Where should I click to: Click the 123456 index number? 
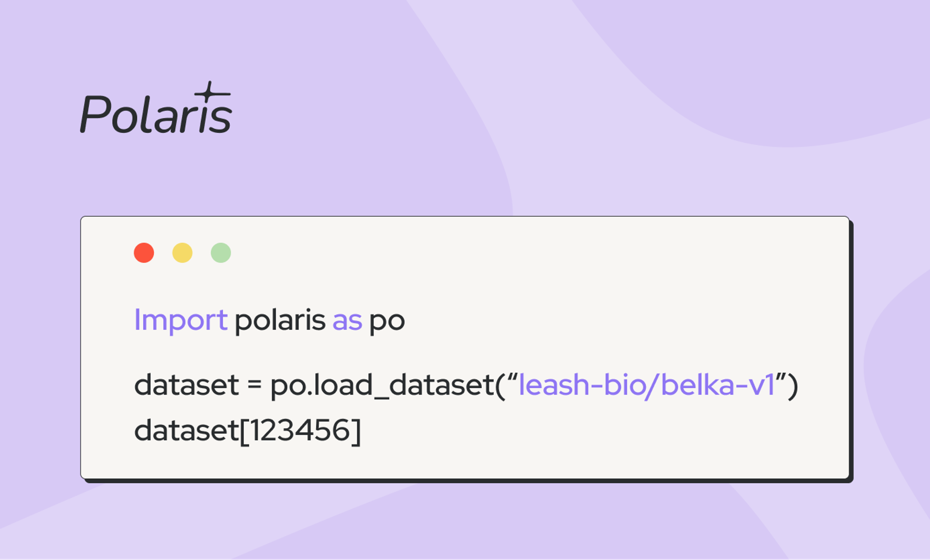[x=300, y=430]
